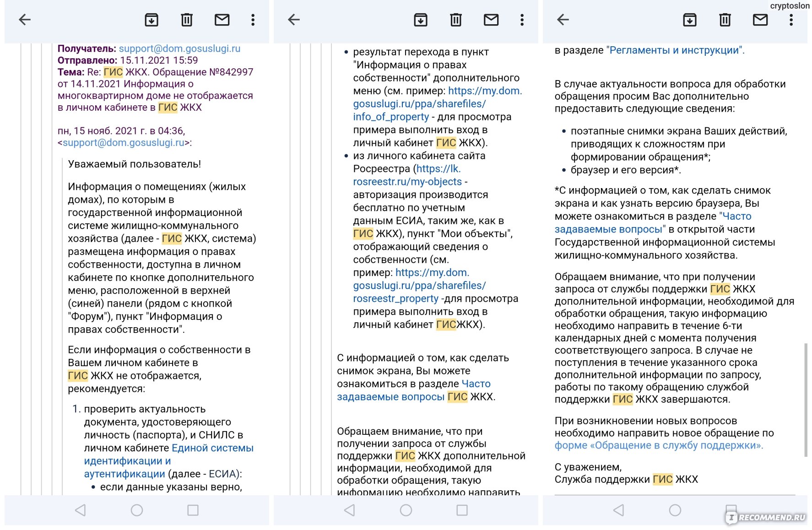Open info_of_property example link
The image size is (812, 530).
(437, 104)
